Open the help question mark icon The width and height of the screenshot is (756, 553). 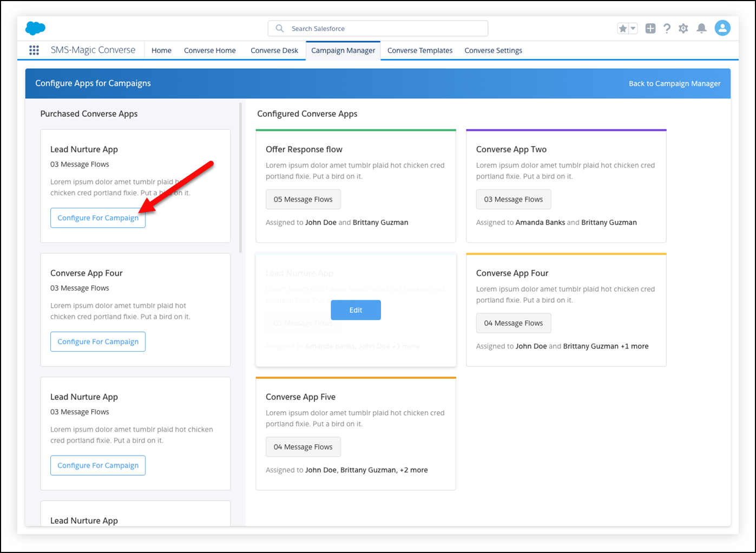coord(667,29)
